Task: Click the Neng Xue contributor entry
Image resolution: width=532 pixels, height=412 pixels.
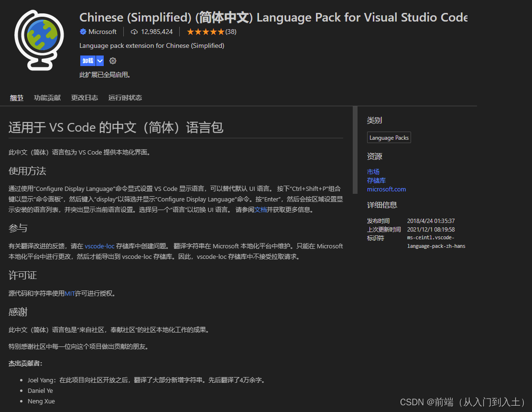Action: coord(41,401)
